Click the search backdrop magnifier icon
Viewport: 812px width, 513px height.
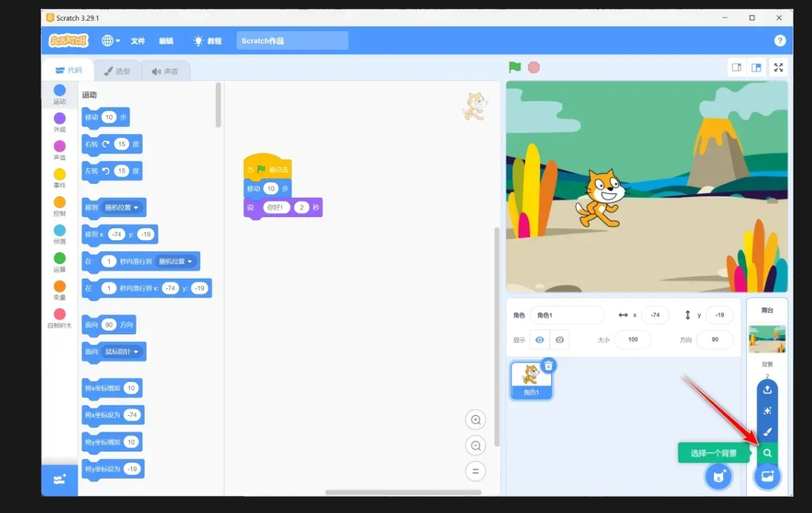768,453
